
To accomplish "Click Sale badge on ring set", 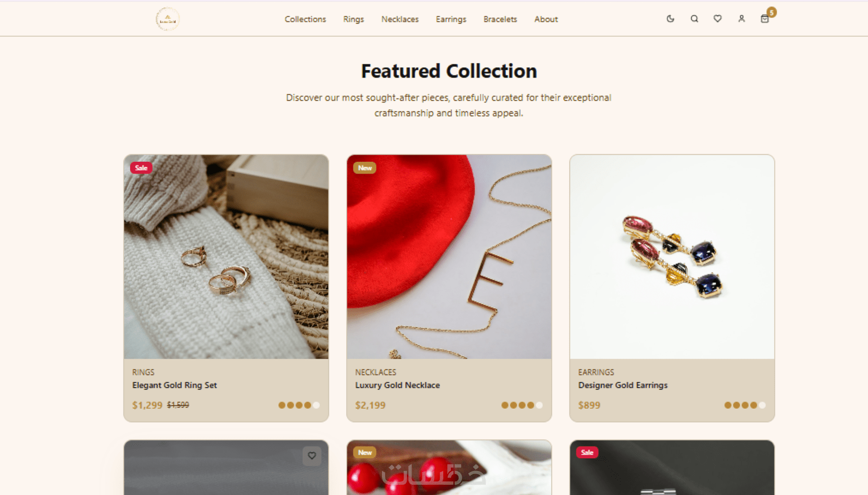I will pos(141,168).
